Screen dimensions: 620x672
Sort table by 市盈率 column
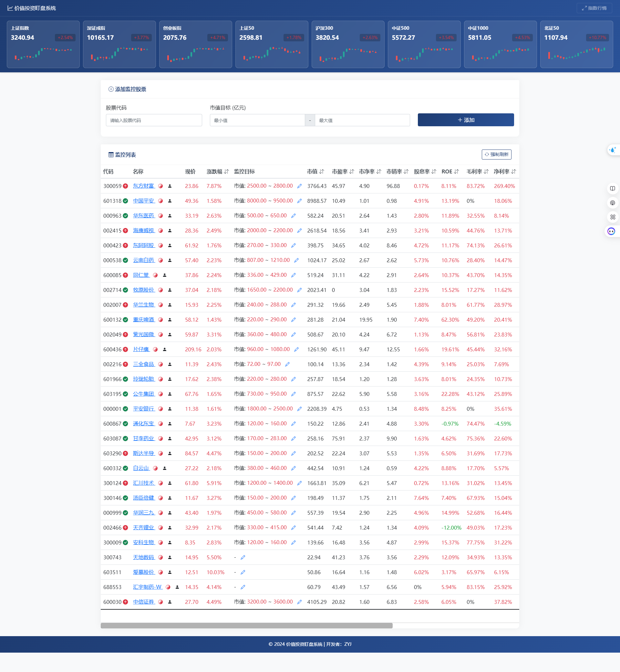point(352,171)
